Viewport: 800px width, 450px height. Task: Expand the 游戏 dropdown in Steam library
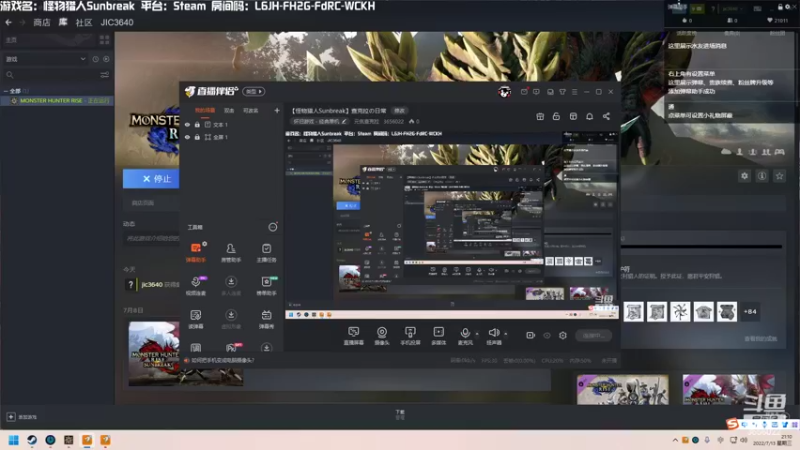coord(45,59)
